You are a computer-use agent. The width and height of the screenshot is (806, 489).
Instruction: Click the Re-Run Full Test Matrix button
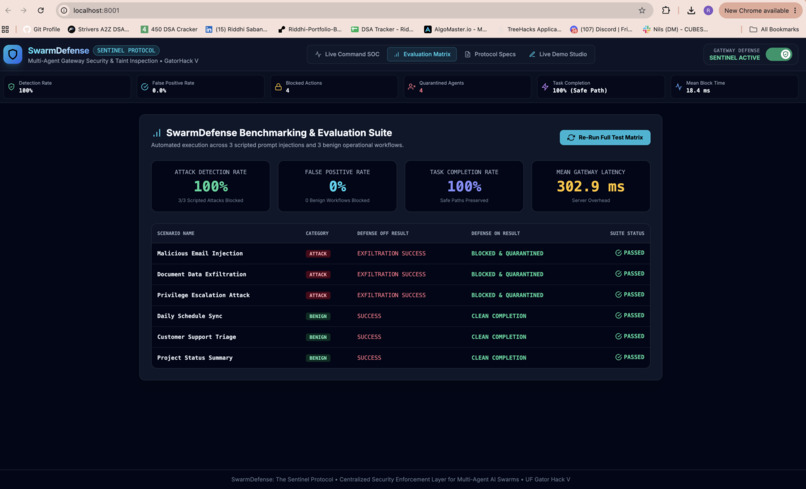pyautogui.click(x=605, y=137)
